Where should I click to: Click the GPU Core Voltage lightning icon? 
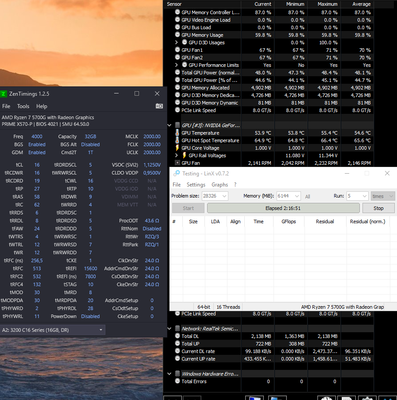click(177, 148)
